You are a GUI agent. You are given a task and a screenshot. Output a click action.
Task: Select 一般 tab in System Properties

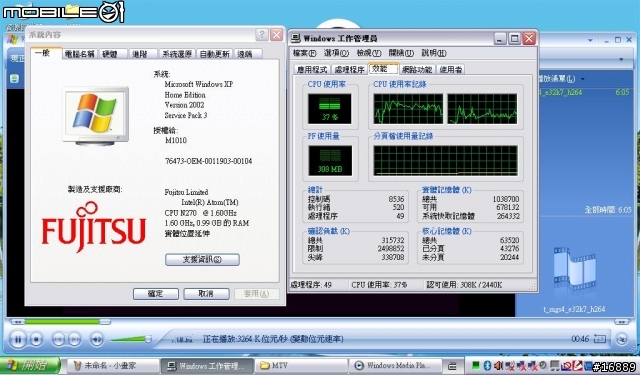tap(46, 53)
